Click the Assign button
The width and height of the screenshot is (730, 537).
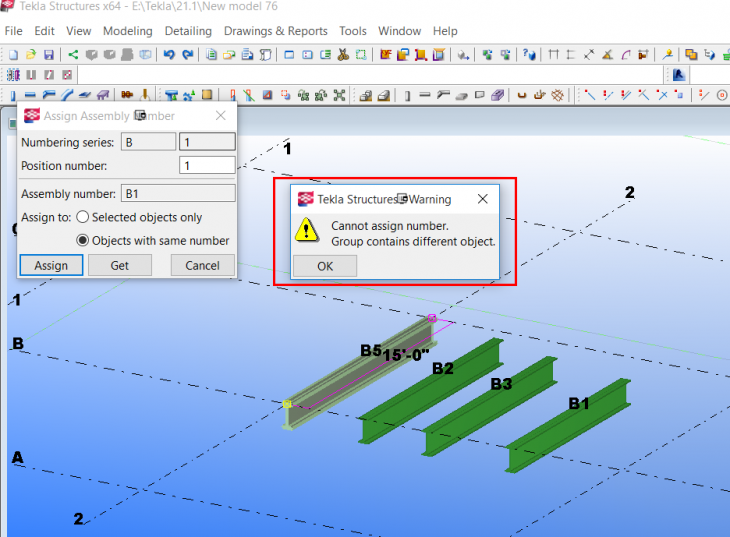click(x=51, y=265)
